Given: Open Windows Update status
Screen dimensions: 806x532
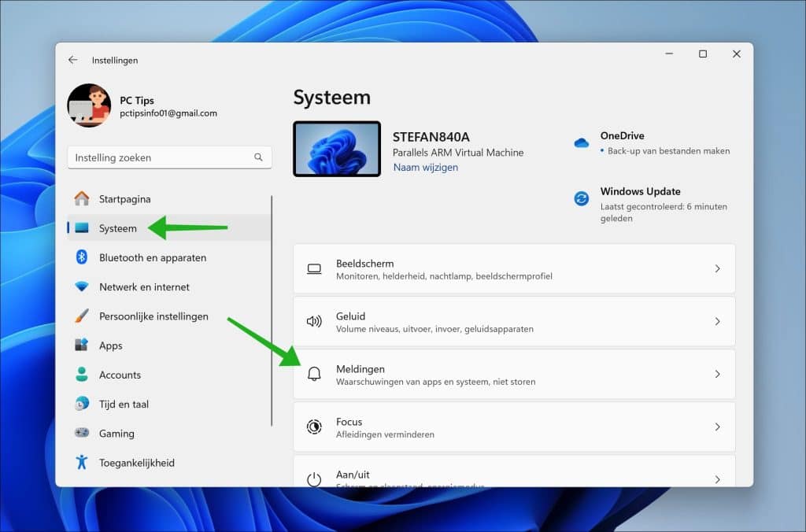Looking at the screenshot, I should [x=651, y=204].
